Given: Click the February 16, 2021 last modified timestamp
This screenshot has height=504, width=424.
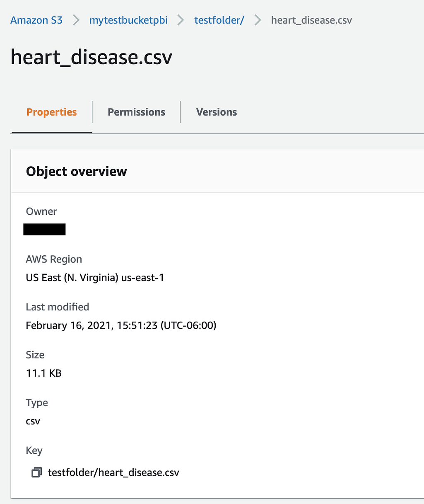Looking at the screenshot, I should pos(121,325).
